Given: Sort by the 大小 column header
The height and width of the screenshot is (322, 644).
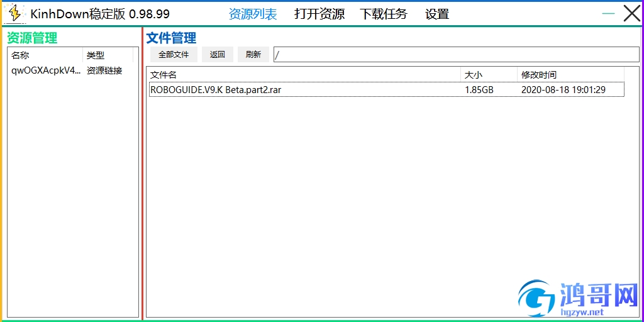Looking at the screenshot, I should coord(489,75).
